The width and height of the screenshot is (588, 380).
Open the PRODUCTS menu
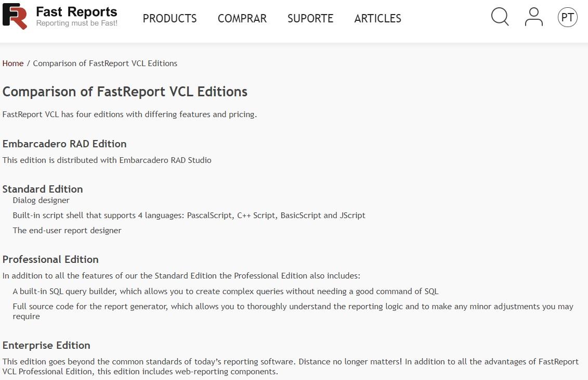point(169,18)
